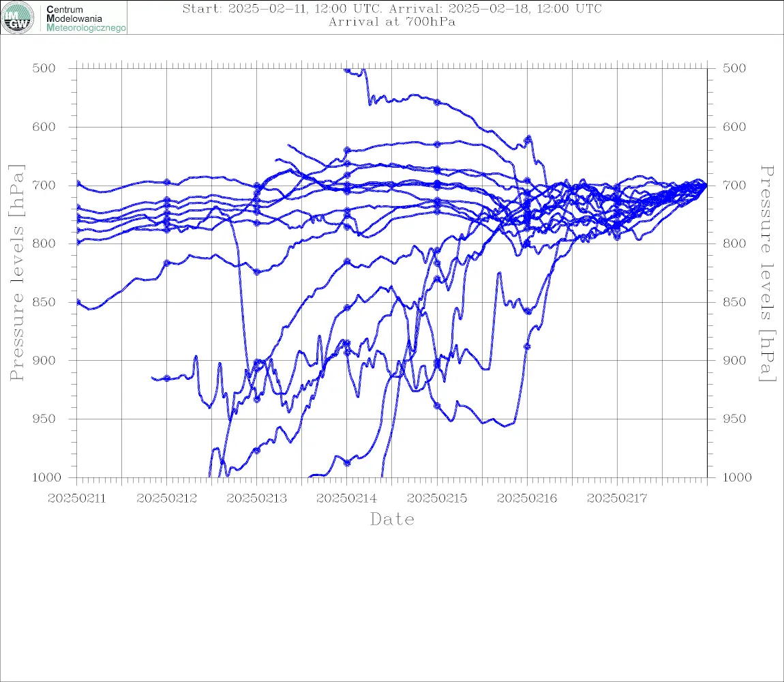This screenshot has height=682, width=784.
Task: Click the trajectory marker near 888 hPa at 20250216
Action: click(x=527, y=346)
